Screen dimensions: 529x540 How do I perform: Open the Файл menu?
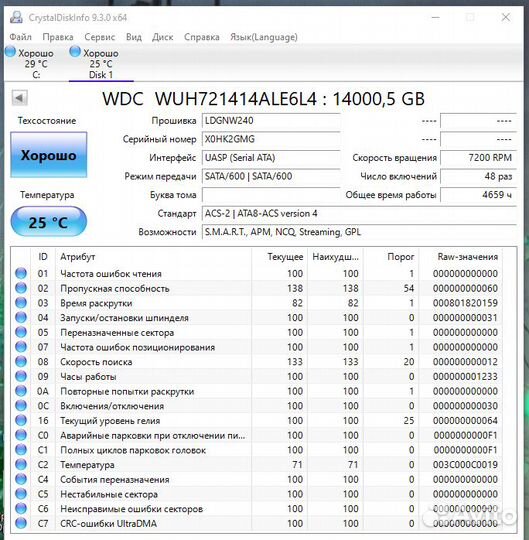pos(20,37)
